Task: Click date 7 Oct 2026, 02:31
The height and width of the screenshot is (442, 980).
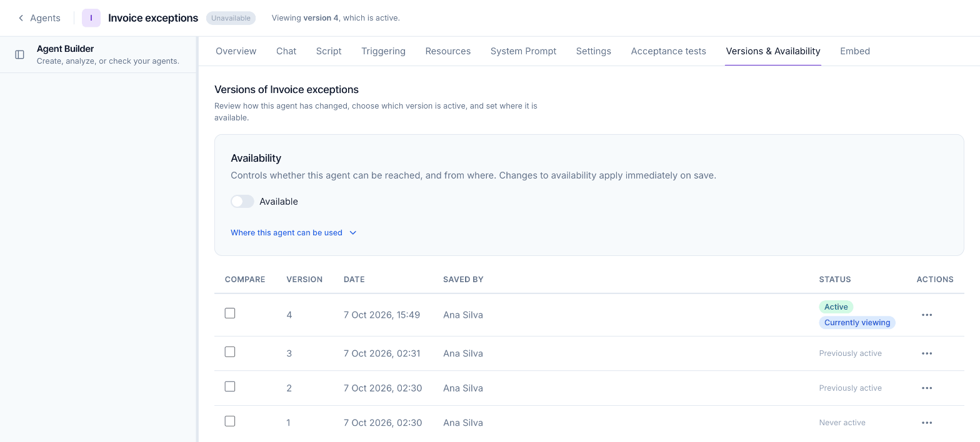Action: [x=382, y=353]
